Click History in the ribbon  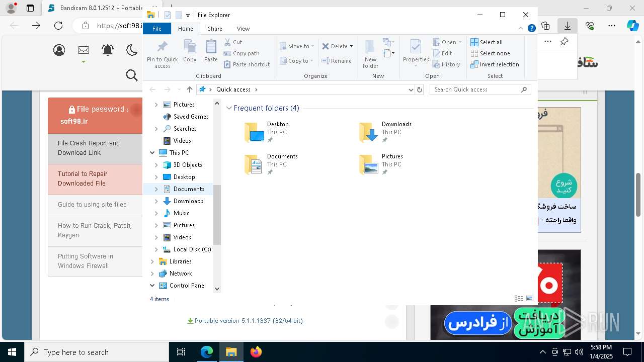446,64
